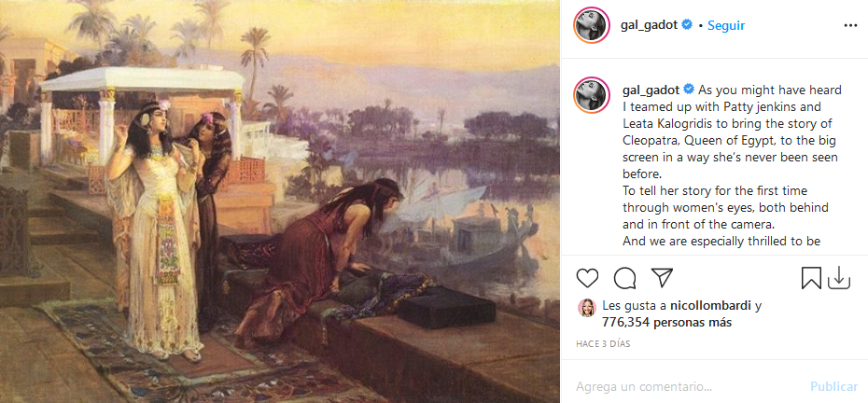Share the post with the paper plane icon
Viewport: 868px width, 403px height.
pos(662,277)
